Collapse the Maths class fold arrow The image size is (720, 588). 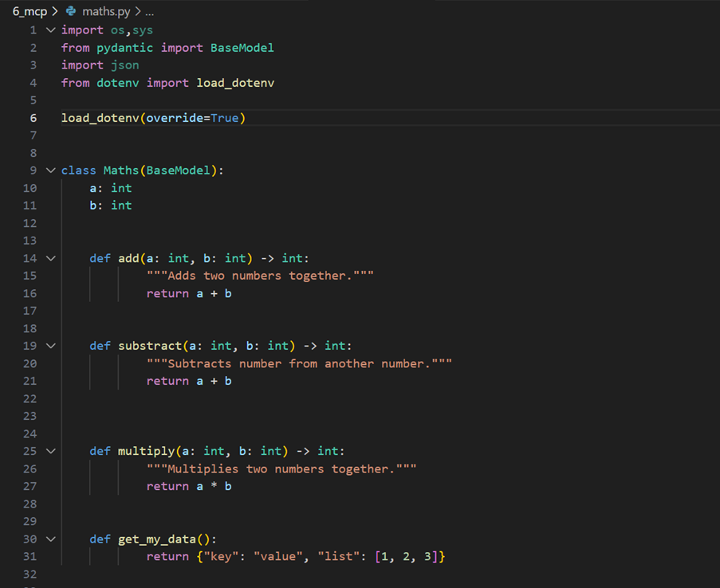point(51,171)
